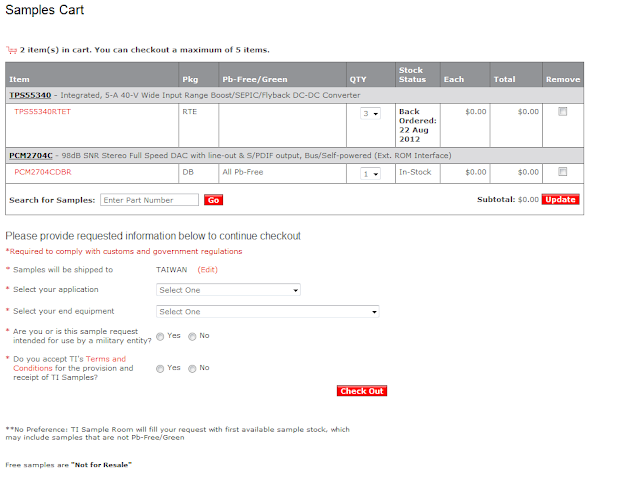Expand Select your end equipment dropdown

pyautogui.click(x=268, y=312)
